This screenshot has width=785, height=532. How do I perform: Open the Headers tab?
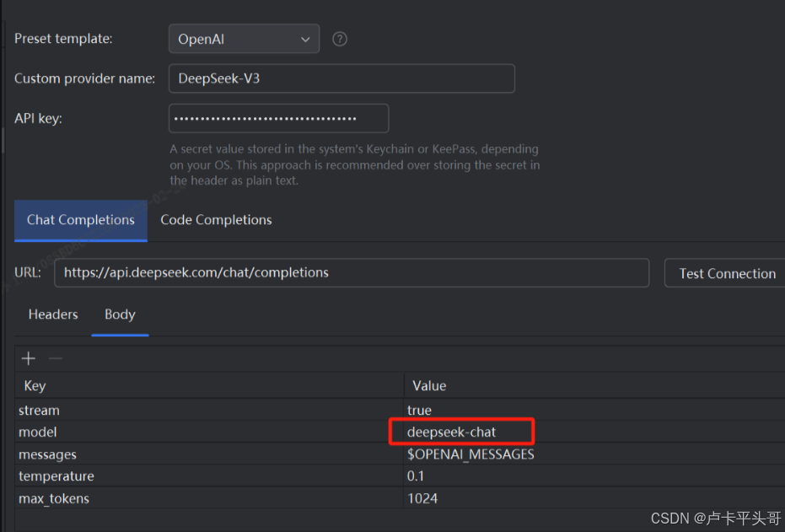tap(53, 314)
